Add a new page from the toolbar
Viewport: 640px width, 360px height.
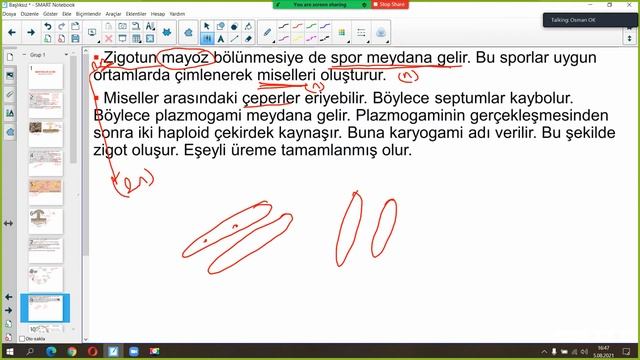(48, 39)
